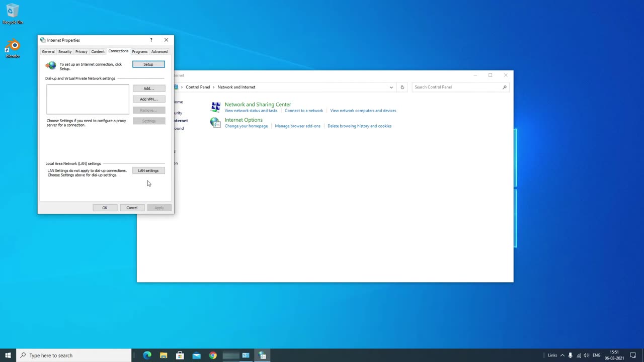
Task: Click the Network and Sharing Center icon
Action: click(x=215, y=107)
